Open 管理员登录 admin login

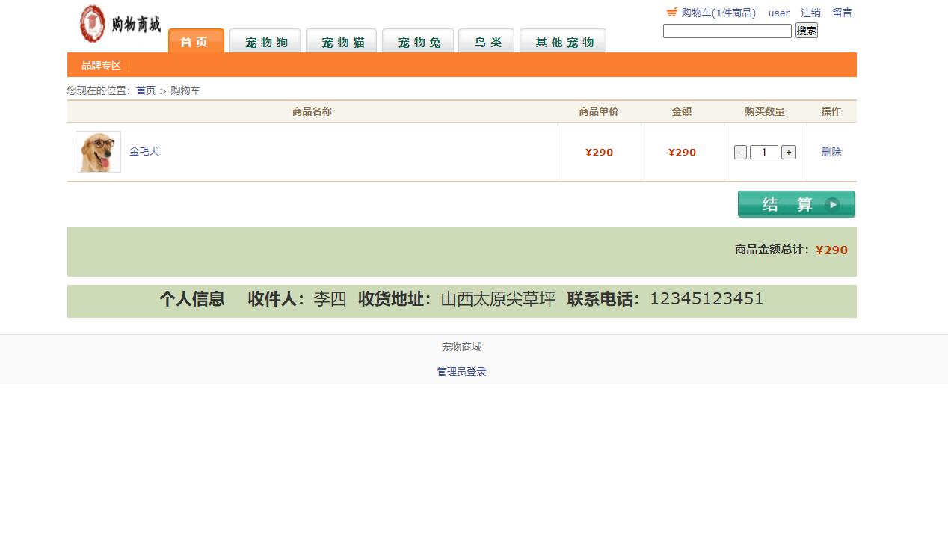461,371
